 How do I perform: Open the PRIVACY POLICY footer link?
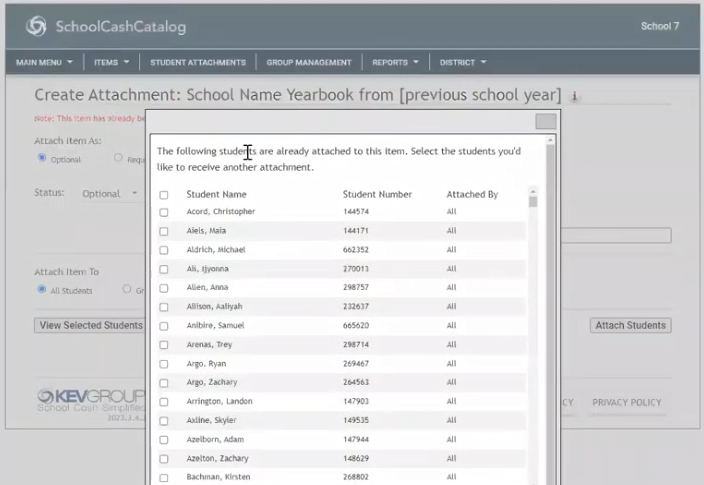pyautogui.click(x=626, y=402)
